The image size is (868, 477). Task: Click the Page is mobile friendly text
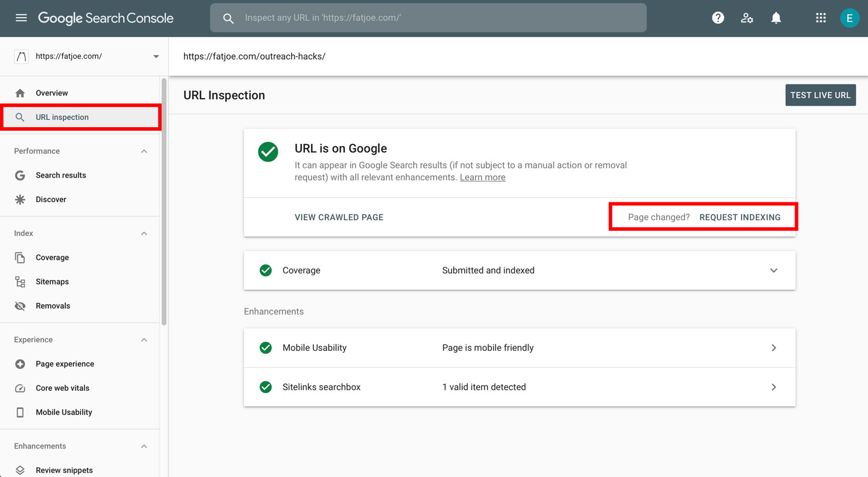(488, 348)
